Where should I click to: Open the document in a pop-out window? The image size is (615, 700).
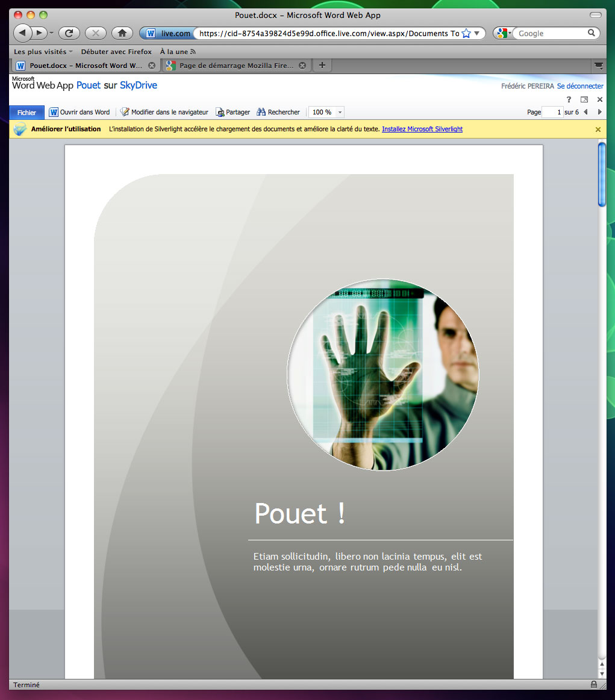tap(584, 99)
